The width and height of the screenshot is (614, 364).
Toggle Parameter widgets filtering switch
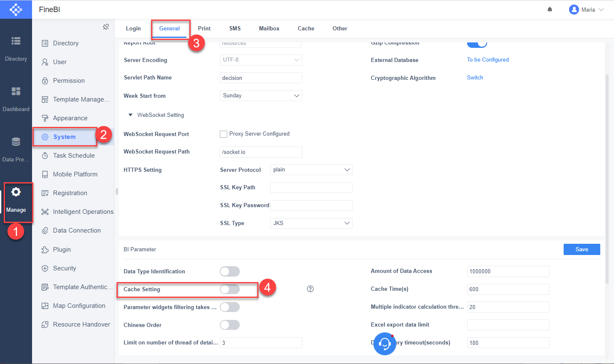pos(230,307)
